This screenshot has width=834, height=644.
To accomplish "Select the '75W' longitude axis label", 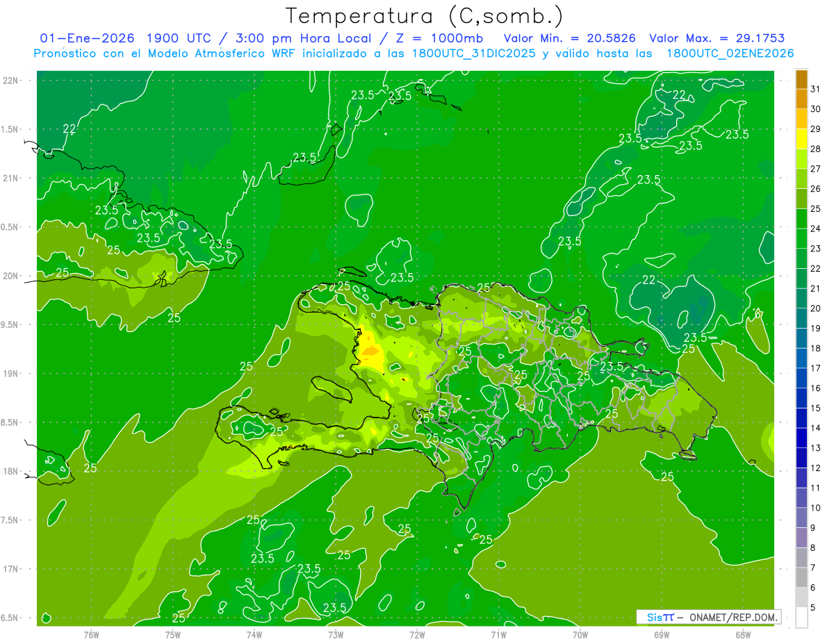I will point(173,635).
